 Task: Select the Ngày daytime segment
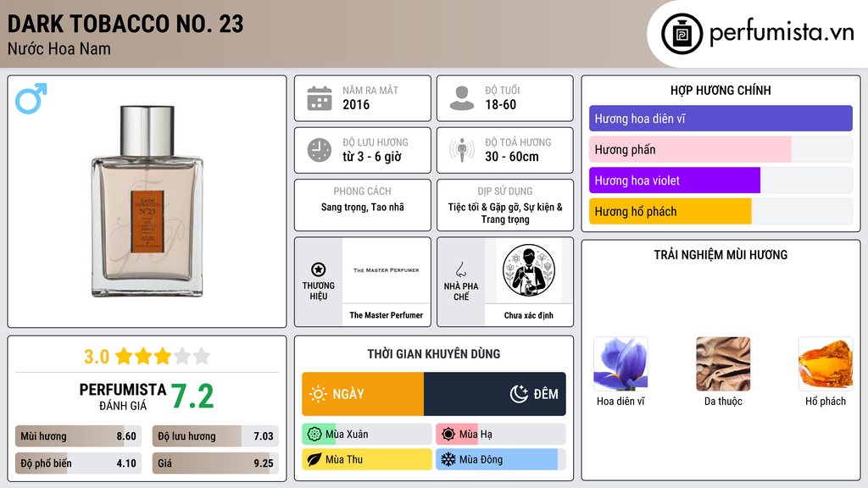(x=363, y=394)
